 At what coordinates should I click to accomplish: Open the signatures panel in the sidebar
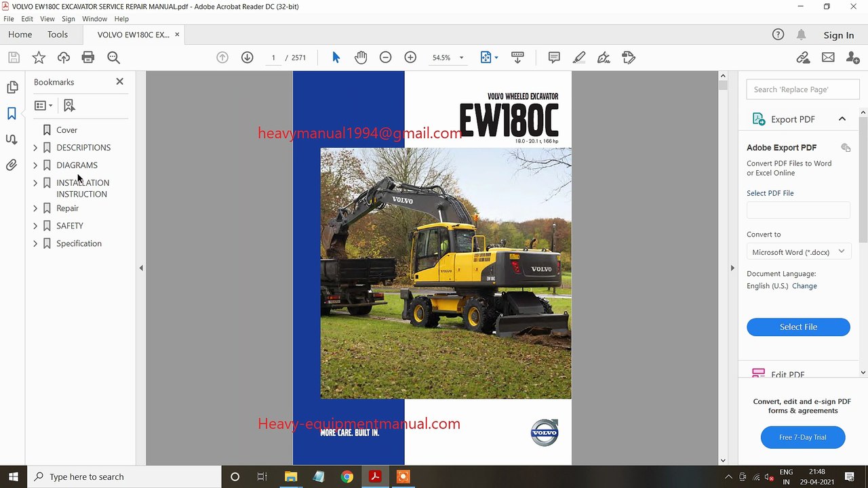click(12, 139)
